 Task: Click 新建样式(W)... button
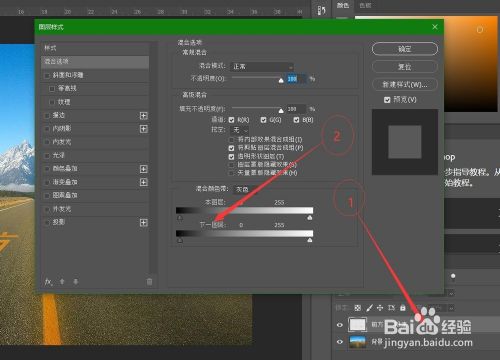click(405, 84)
